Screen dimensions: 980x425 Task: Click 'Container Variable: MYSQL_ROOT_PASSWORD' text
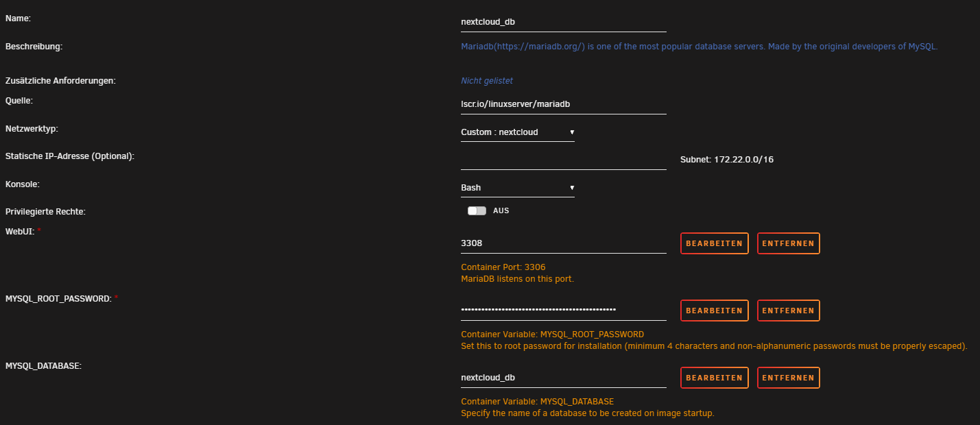553,335
